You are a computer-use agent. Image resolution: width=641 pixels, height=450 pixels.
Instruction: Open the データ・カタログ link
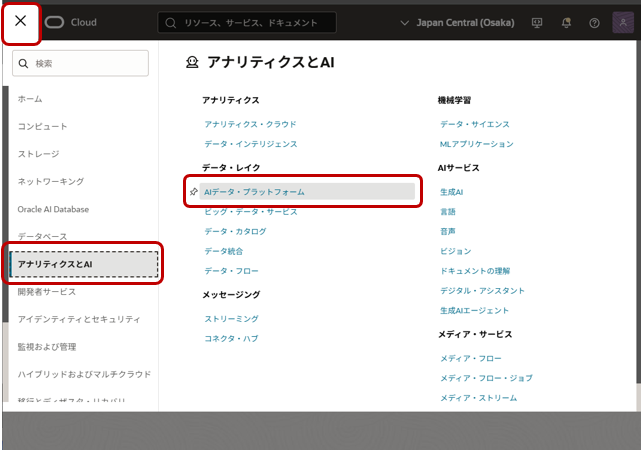click(x=235, y=231)
